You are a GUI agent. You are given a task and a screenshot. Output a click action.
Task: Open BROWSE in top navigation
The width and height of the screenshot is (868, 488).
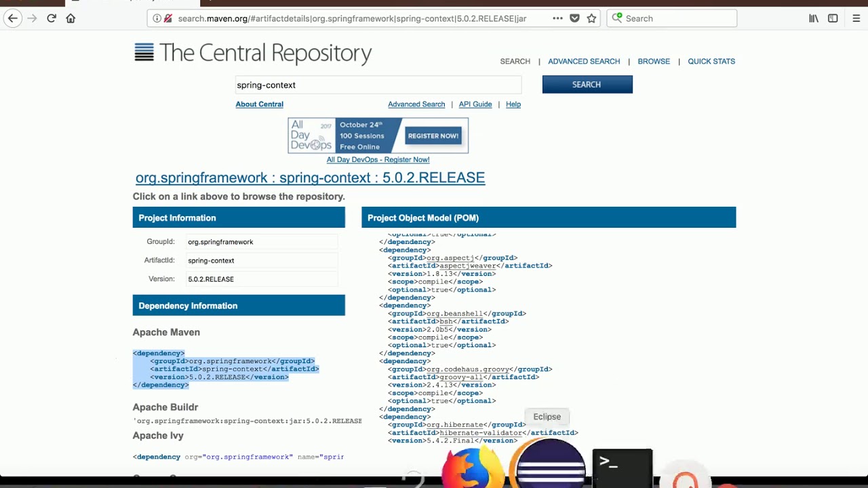(654, 61)
